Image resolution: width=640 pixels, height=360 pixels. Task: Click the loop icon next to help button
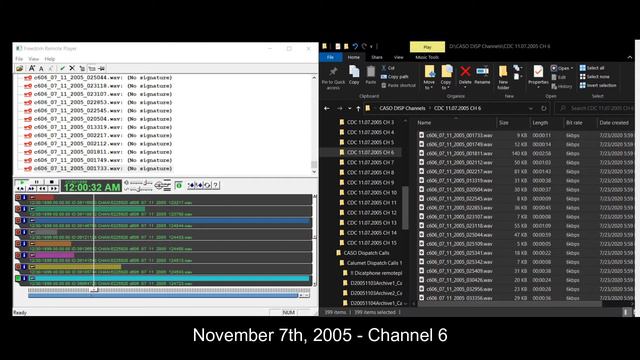[208, 185]
